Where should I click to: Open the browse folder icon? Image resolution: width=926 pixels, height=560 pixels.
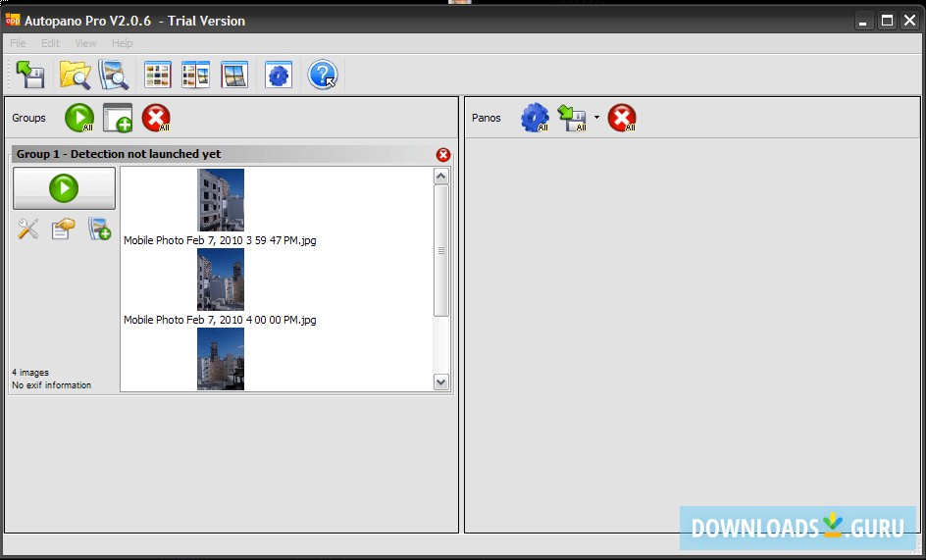pos(75,75)
